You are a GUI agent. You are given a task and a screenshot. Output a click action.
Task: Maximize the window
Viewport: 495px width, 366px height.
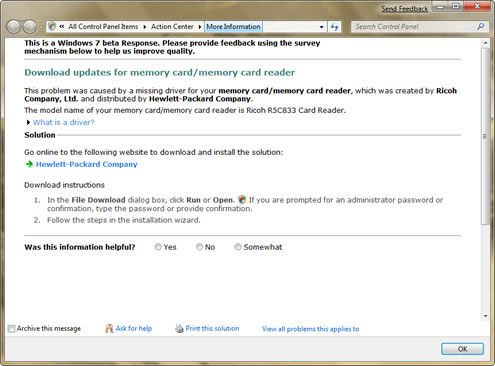(456, 6)
